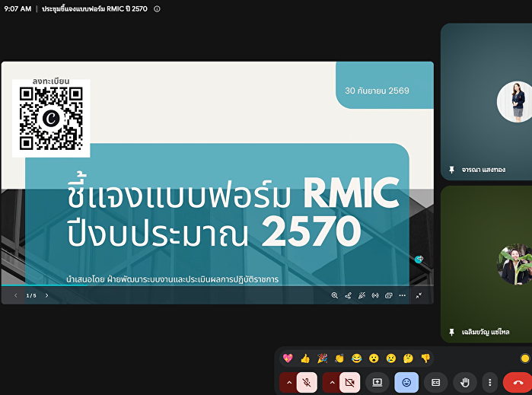This screenshot has height=395, width=532.
Task: Send the thumbs down reaction
Action: coord(425,358)
